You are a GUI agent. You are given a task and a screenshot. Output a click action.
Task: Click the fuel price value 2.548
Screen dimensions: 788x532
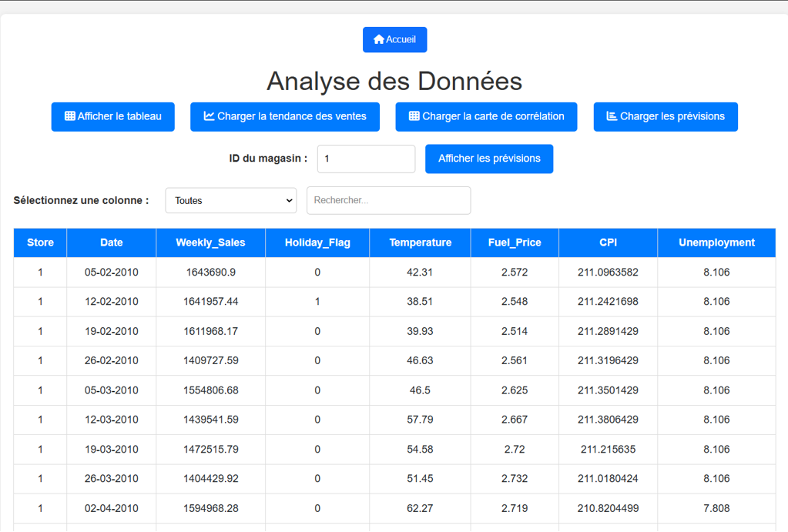(x=515, y=302)
